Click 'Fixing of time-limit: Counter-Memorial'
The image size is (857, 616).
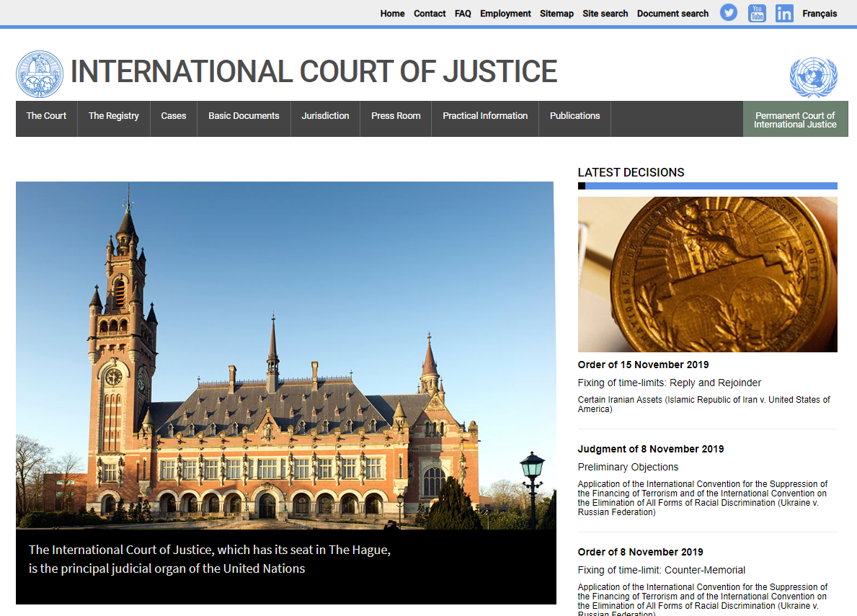click(x=662, y=570)
